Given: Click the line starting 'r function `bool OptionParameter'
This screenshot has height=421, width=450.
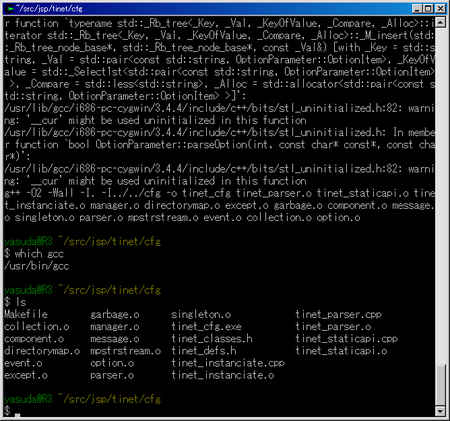Looking at the screenshot, I should click(x=219, y=145).
